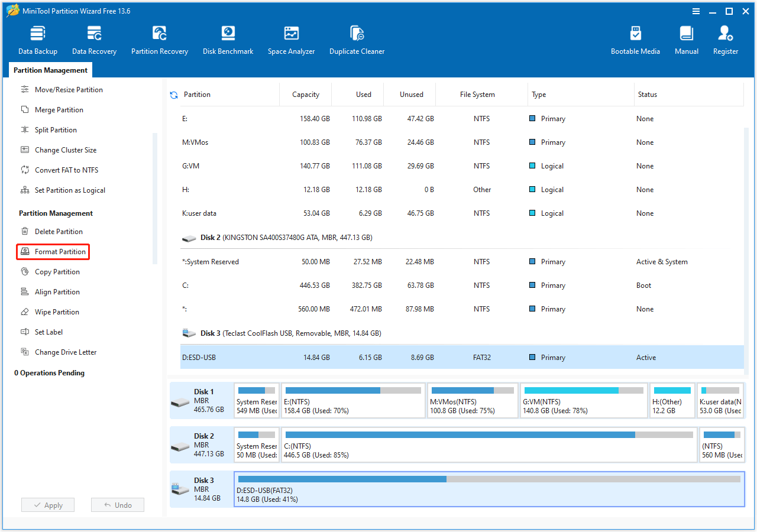Launch Data Recovery

pyautogui.click(x=94, y=38)
